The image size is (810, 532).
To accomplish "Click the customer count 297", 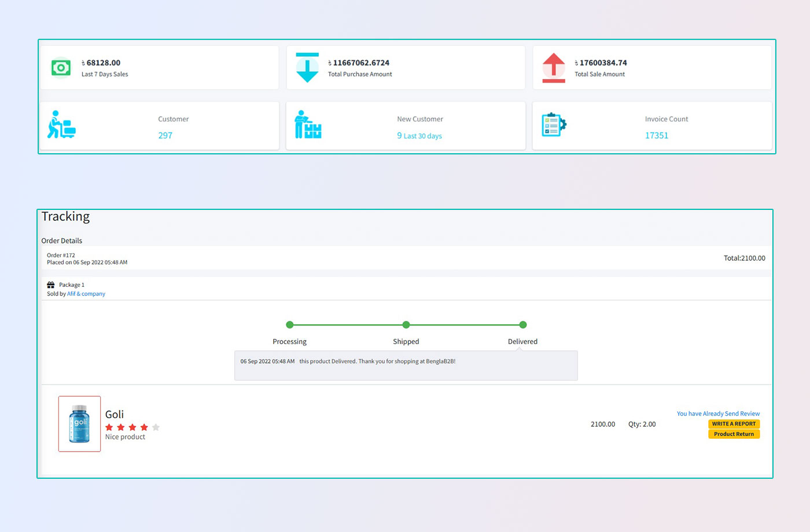I will tap(165, 135).
